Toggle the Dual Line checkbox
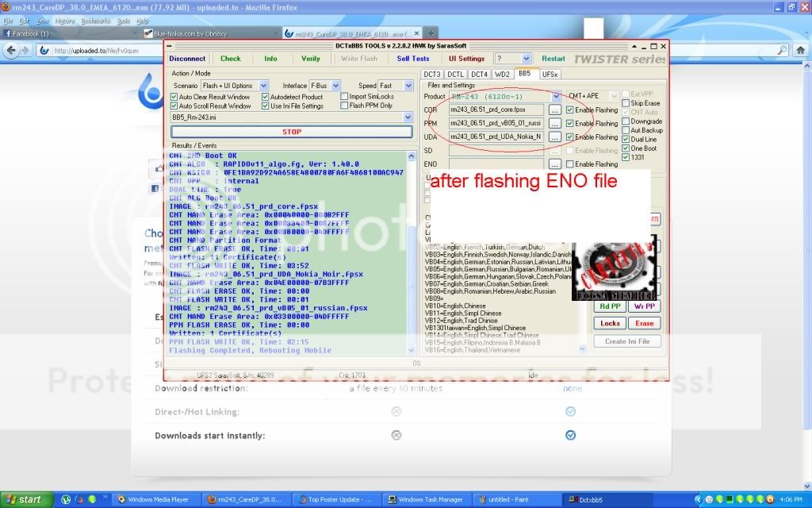Screen dimensions: 812x508 click(x=626, y=139)
